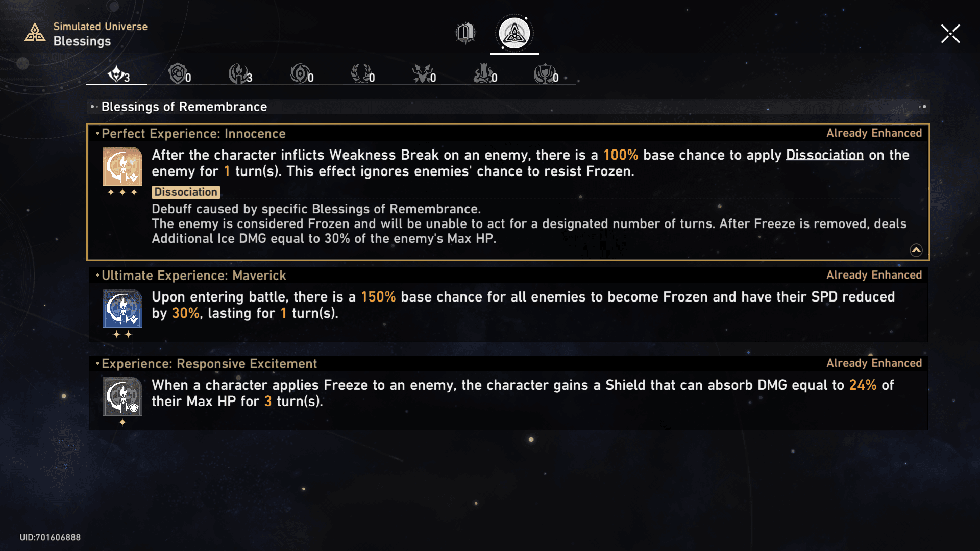The image size is (980, 551).
Task: Close the Blessings screen with X
Action: [x=950, y=34]
